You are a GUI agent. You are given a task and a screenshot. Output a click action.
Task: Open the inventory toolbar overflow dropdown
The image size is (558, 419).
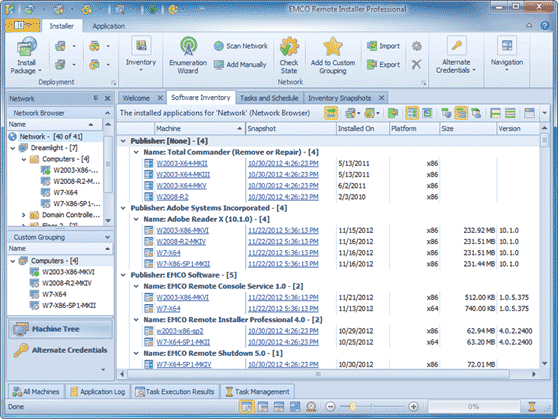coord(544,113)
